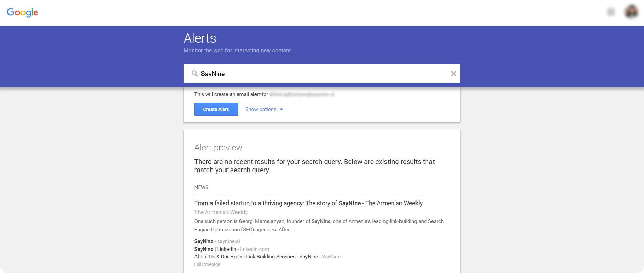Click the blurred email address text
The image size is (644, 273).
302,94
